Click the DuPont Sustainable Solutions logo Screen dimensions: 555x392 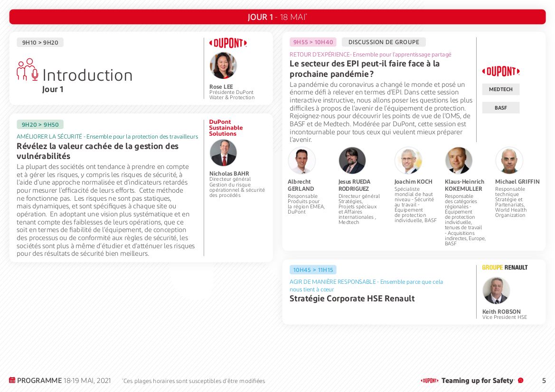(x=226, y=128)
